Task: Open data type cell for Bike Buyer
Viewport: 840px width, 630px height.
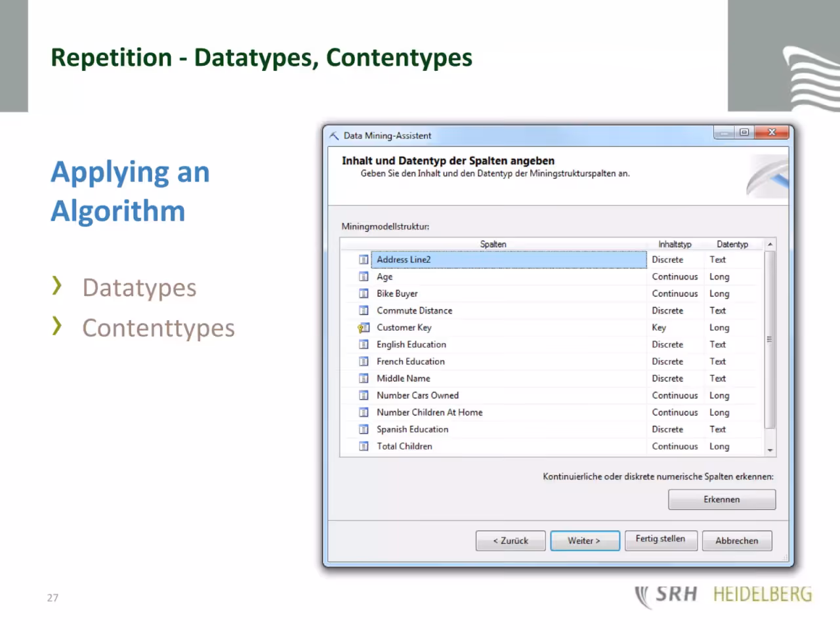Action: click(734, 294)
